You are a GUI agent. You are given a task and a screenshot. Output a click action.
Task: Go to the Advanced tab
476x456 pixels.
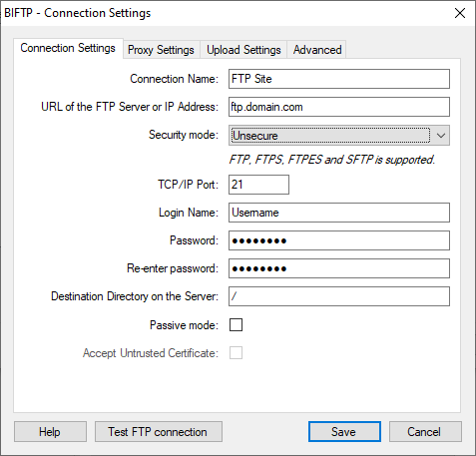coord(317,50)
